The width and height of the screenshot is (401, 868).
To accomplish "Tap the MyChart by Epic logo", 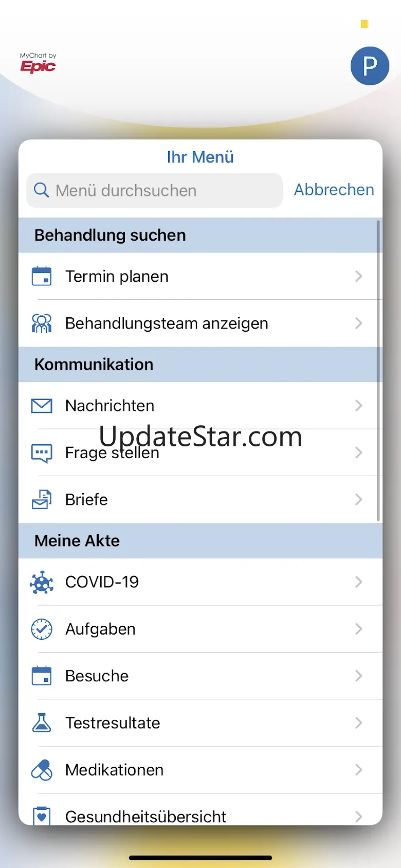I will [38, 63].
